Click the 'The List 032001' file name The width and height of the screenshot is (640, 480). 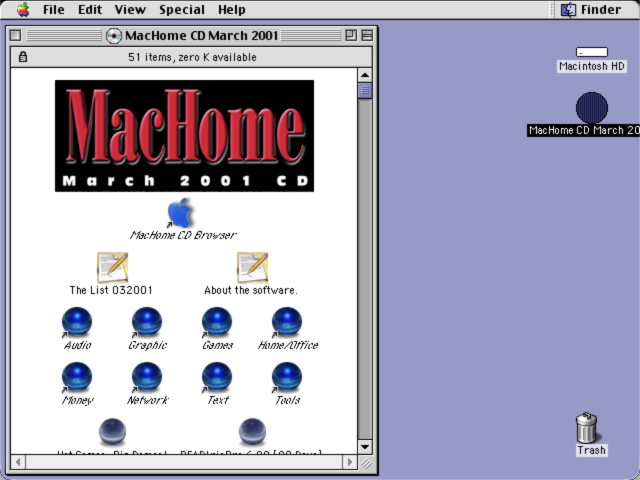pyautogui.click(x=111, y=290)
